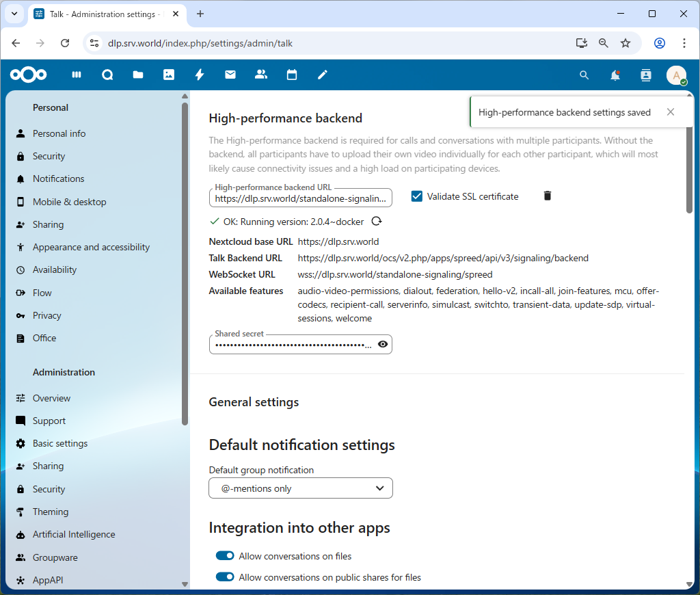
Task: Open the Talk app icon in top bar
Action: (107, 75)
